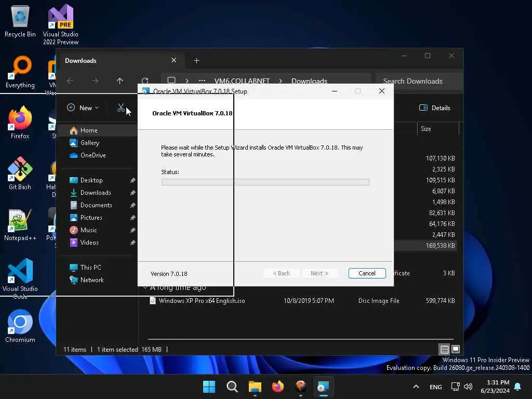The image size is (532, 399).
Task: Open Visual Studio 2022 Preview desktop shortcut
Action: (60, 24)
